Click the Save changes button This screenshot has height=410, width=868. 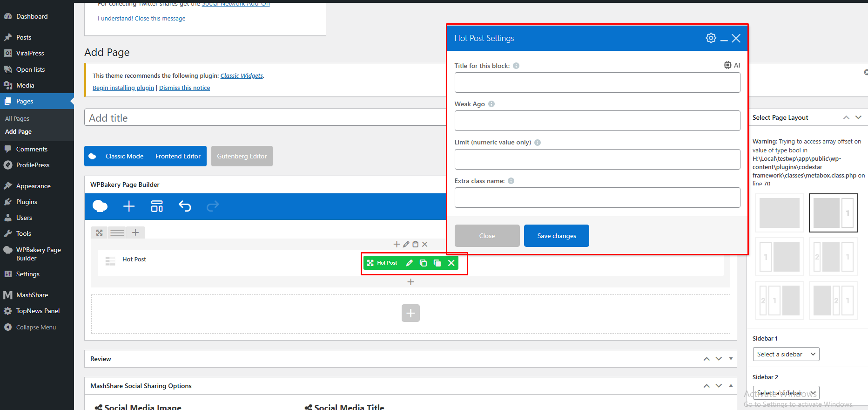click(557, 236)
